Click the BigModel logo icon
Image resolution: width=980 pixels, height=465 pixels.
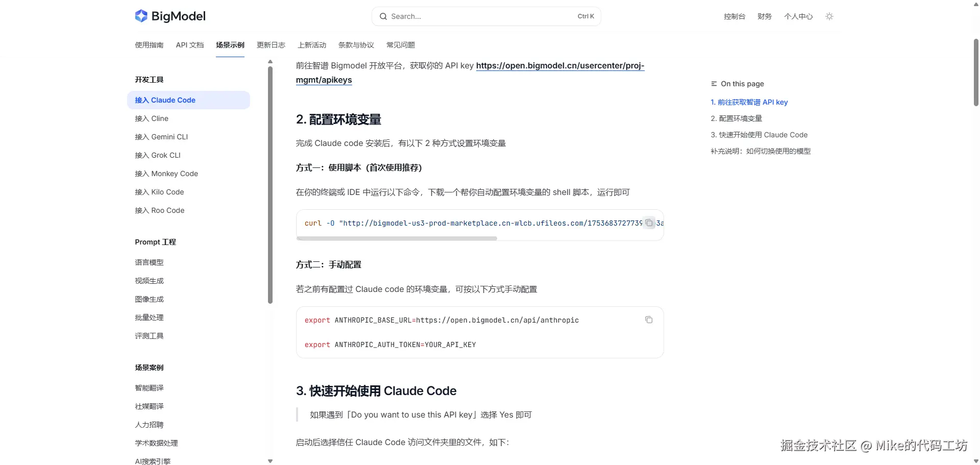click(x=141, y=16)
